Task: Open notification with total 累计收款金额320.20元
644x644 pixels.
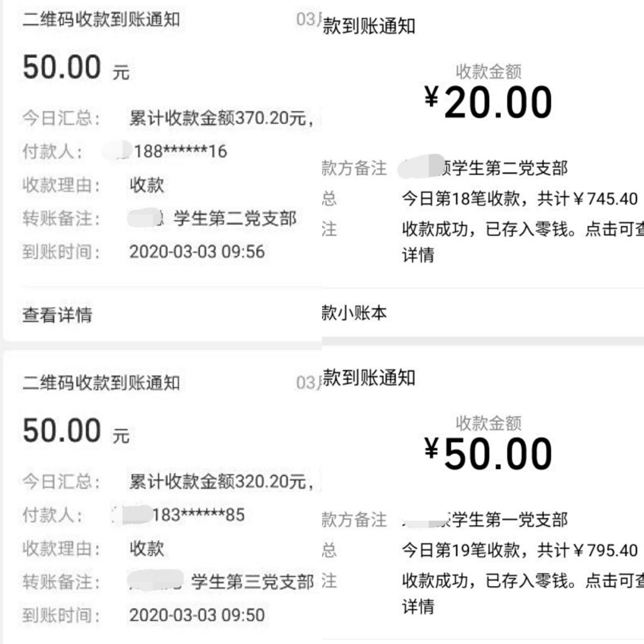Action: coord(221,482)
